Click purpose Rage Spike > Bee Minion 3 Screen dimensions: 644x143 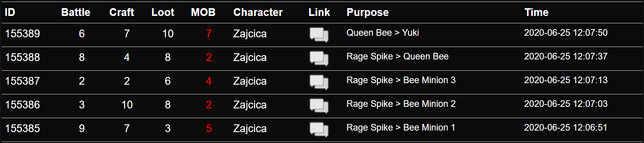pyautogui.click(x=401, y=80)
